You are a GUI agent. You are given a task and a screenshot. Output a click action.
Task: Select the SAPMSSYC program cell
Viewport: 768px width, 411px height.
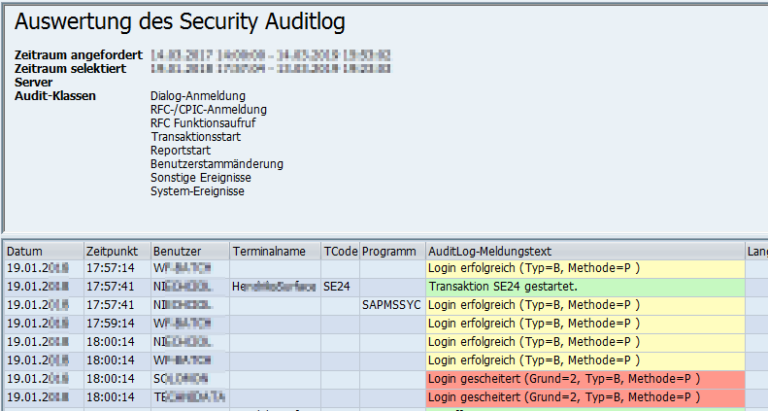tap(393, 305)
